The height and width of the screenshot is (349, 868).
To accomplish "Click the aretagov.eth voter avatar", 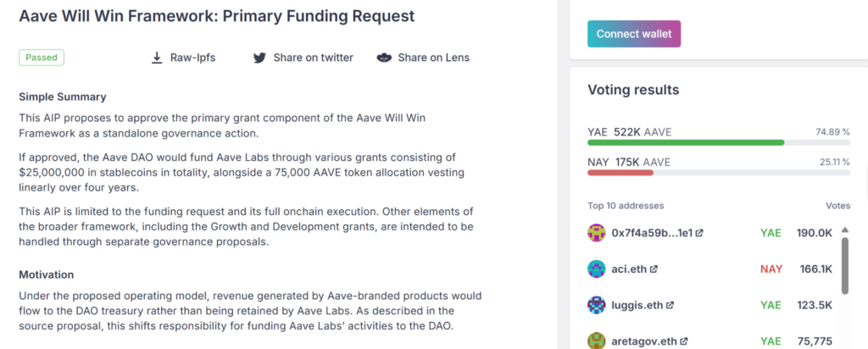I will (x=597, y=341).
